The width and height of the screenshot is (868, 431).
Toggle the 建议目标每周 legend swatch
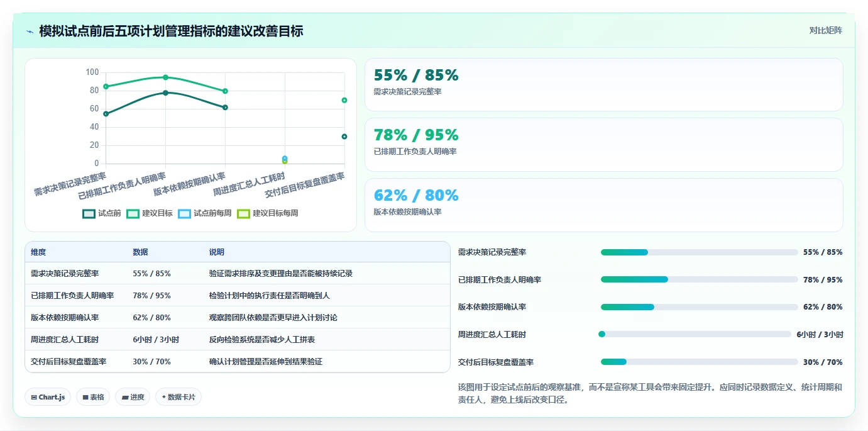pos(243,213)
